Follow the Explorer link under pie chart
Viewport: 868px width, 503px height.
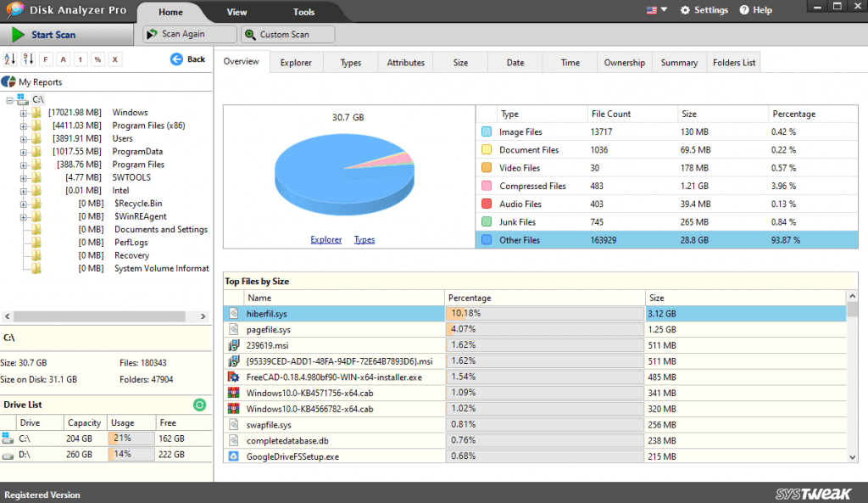point(326,240)
